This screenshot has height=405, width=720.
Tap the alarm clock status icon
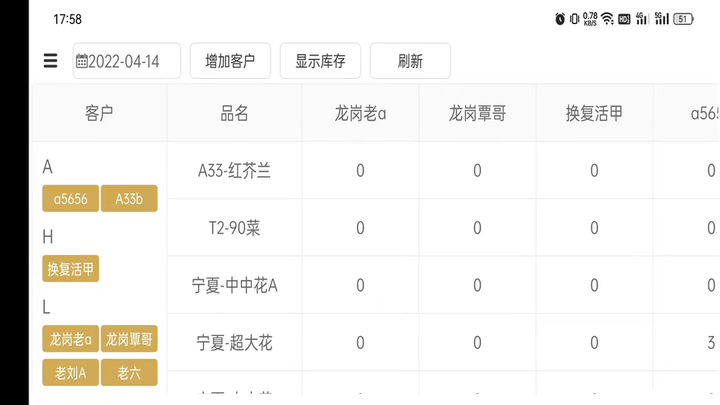pyautogui.click(x=560, y=19)
